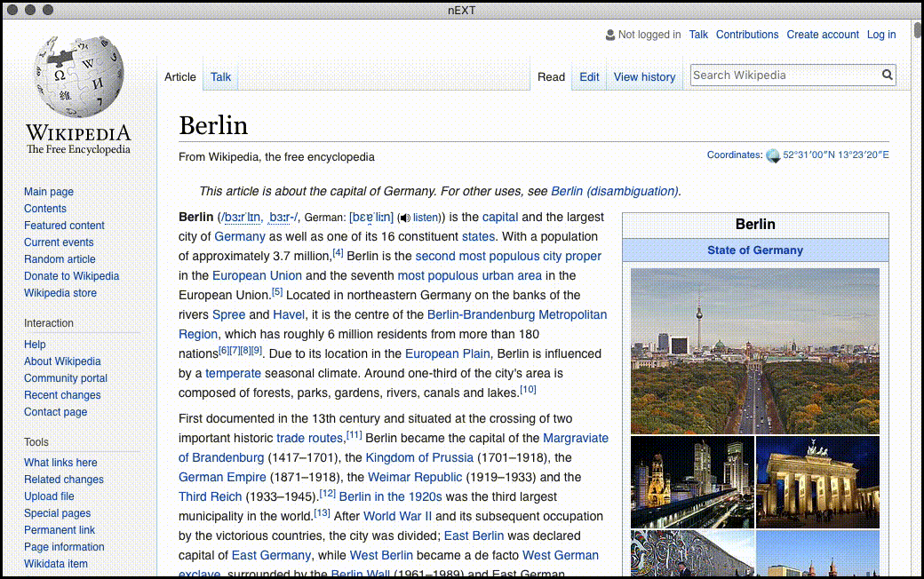The image size is (924, 579).
Task: Click the search magnifier icon
Action: pyautogui.click(x=887, y=75)
